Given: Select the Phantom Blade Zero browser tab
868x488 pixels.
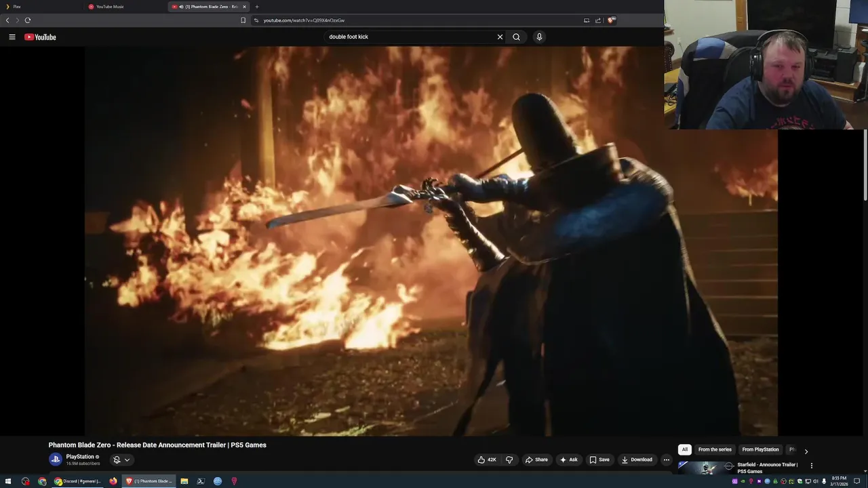Looking at the screenshot, I should tap(208, 7).
